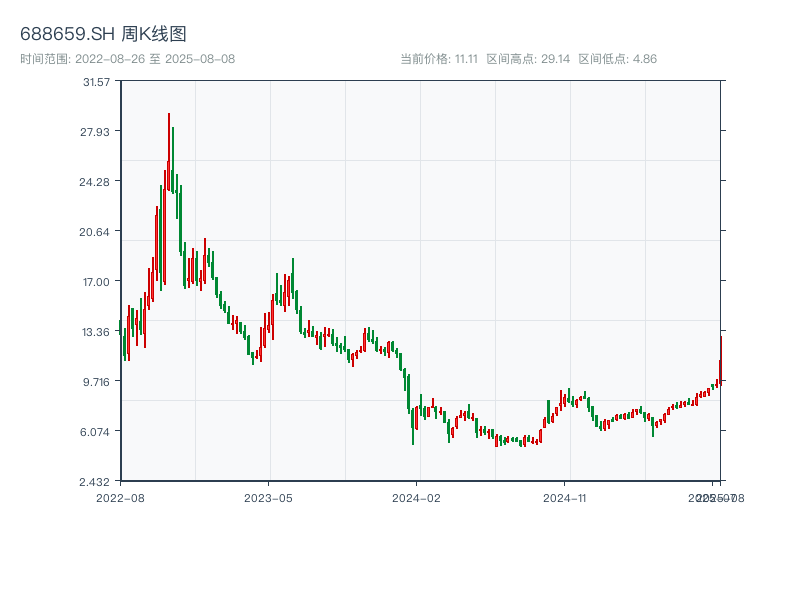Click the interval high label 区间高点: 29.14
This screenshot has height=600, width=800.
point(528,59)
